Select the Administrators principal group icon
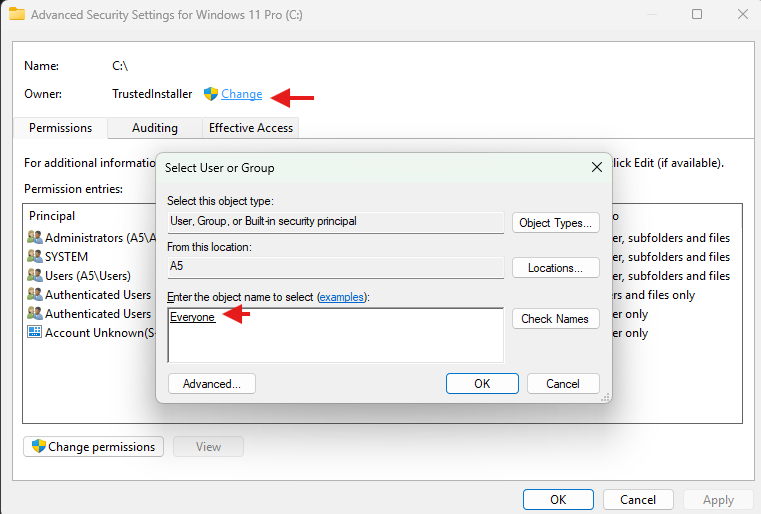 pos(35,238)
